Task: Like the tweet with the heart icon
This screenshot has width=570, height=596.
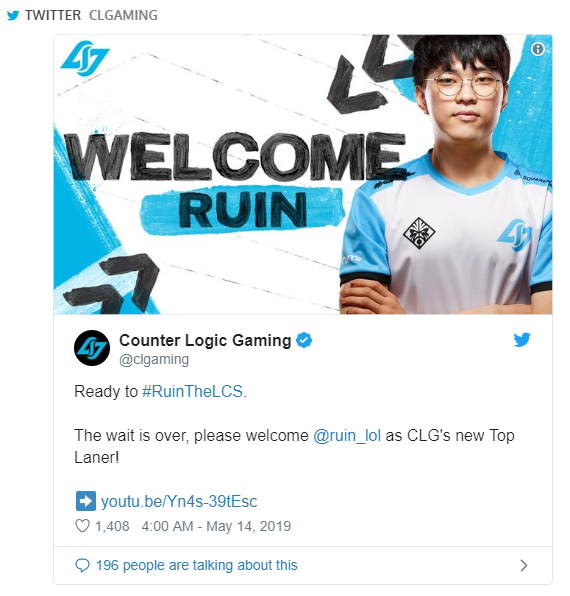Action: tap(82, 526)
